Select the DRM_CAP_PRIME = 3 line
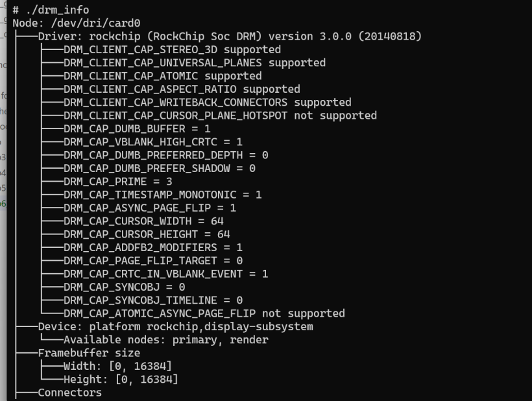The height and width of the screenshot is (401, 532). click(x=118, y=181)
